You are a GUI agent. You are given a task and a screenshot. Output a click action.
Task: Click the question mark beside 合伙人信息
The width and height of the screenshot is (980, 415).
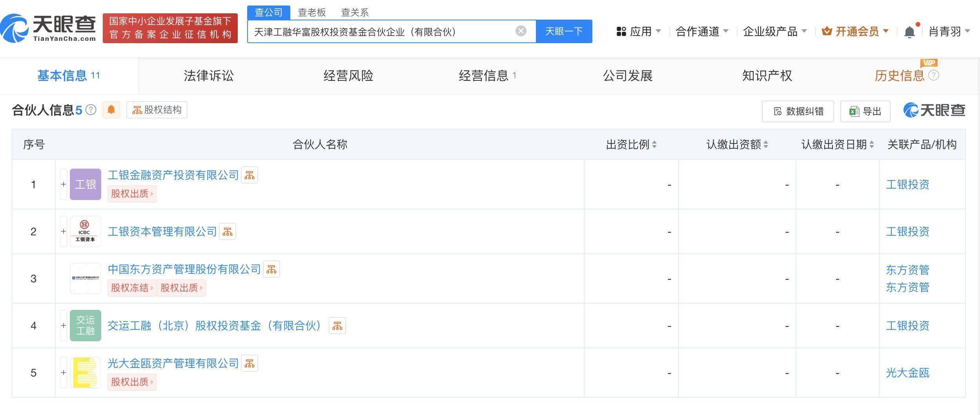(x=91, y=110)
